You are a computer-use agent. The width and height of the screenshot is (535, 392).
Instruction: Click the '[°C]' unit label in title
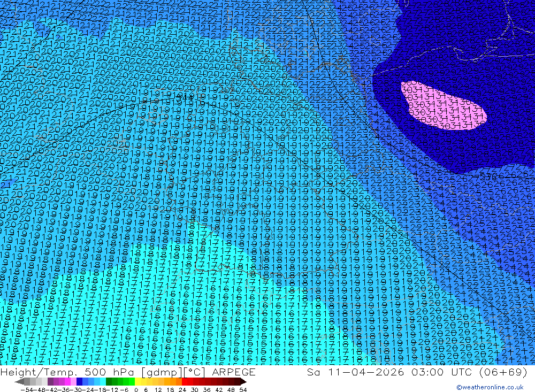(195, 372)
